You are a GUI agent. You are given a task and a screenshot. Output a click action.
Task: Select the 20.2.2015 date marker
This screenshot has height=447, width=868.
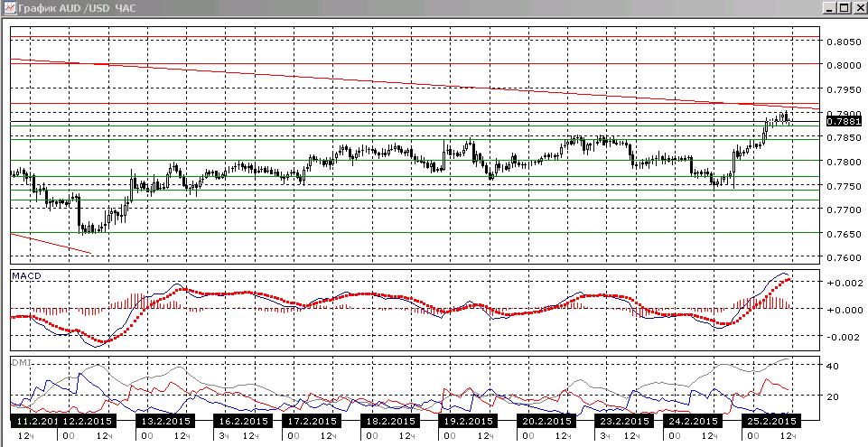544,421
